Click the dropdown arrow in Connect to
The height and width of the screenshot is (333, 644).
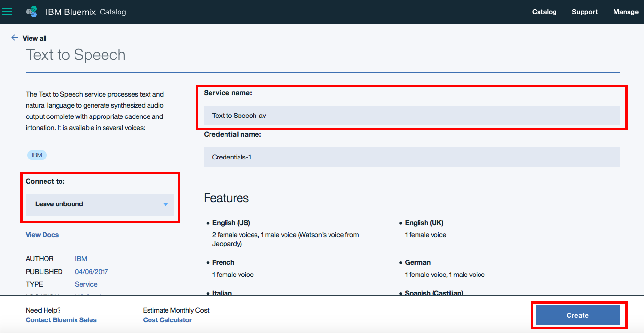(165, 204)
